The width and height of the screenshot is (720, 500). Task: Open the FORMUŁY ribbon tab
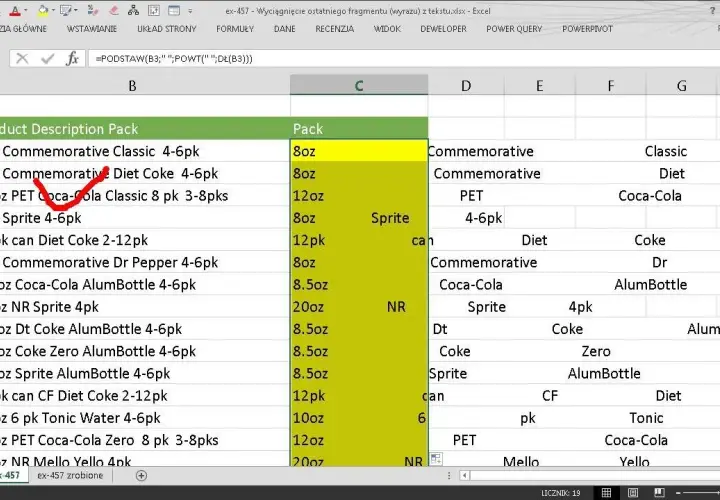(x=235, y=29)
